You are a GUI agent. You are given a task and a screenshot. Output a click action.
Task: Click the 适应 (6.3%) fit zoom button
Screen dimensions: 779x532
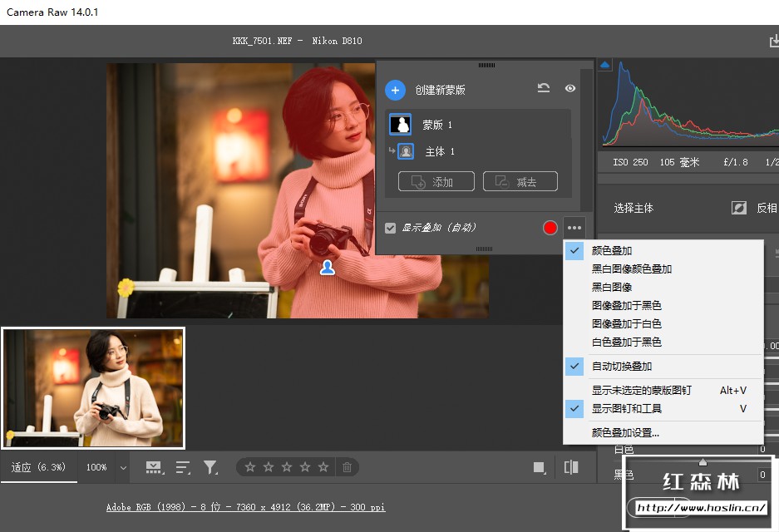(38, 467)
